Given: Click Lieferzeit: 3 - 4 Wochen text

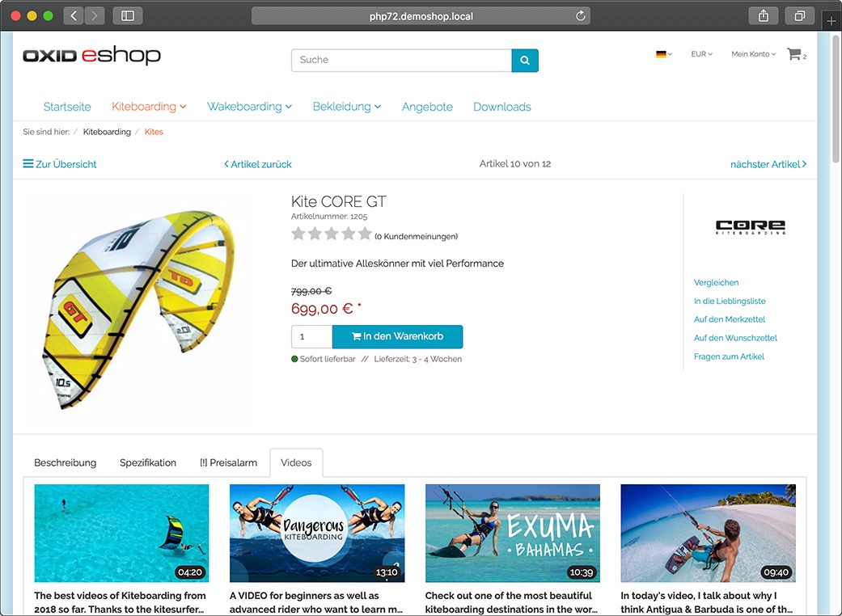Looking at the screenshot, I should tap(418, 360).
